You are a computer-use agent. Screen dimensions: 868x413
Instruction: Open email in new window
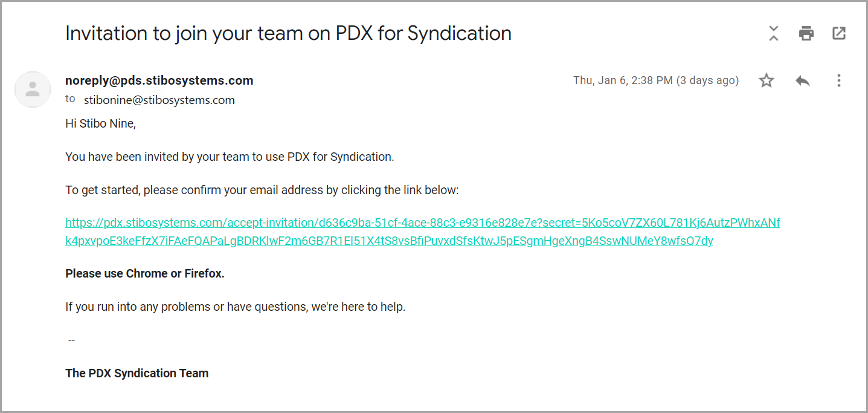point(839,33)
